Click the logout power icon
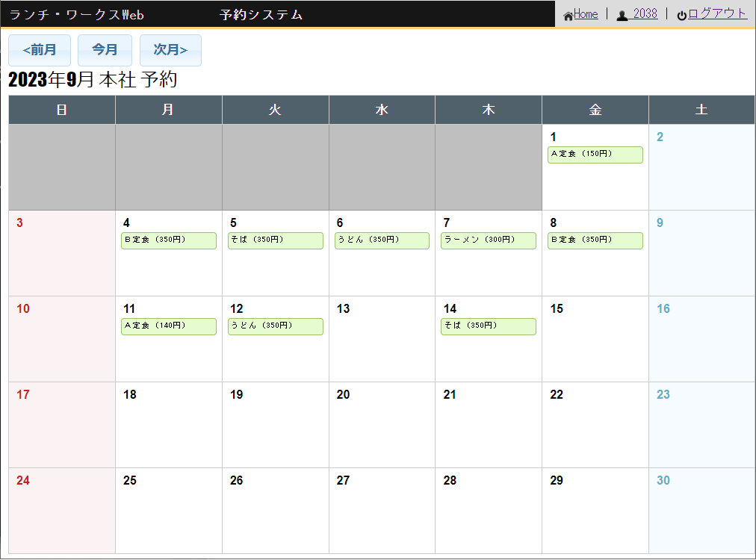The height and width of the screenshot is (560, 756). pos(681,16)
